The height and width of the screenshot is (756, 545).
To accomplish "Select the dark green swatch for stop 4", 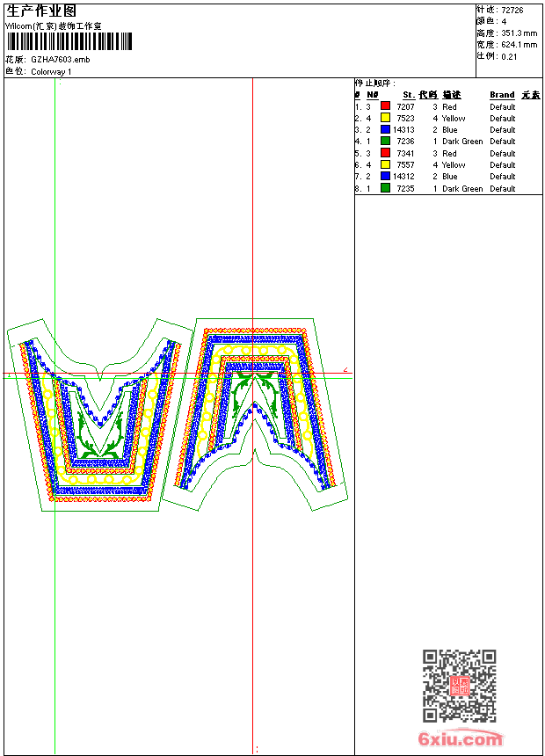I will 385,141.
